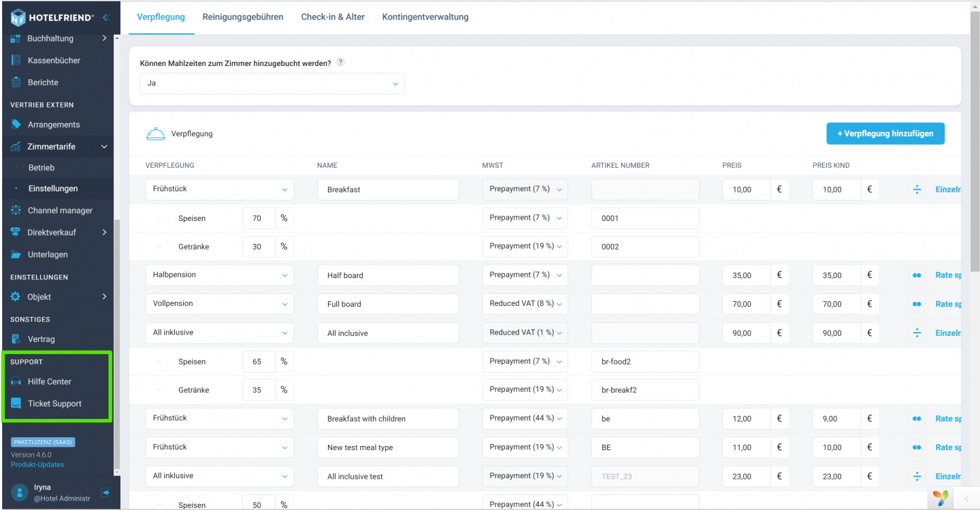Open Channel manager in the sidebar
The image size is (980, 510).
tap(60, 211)
